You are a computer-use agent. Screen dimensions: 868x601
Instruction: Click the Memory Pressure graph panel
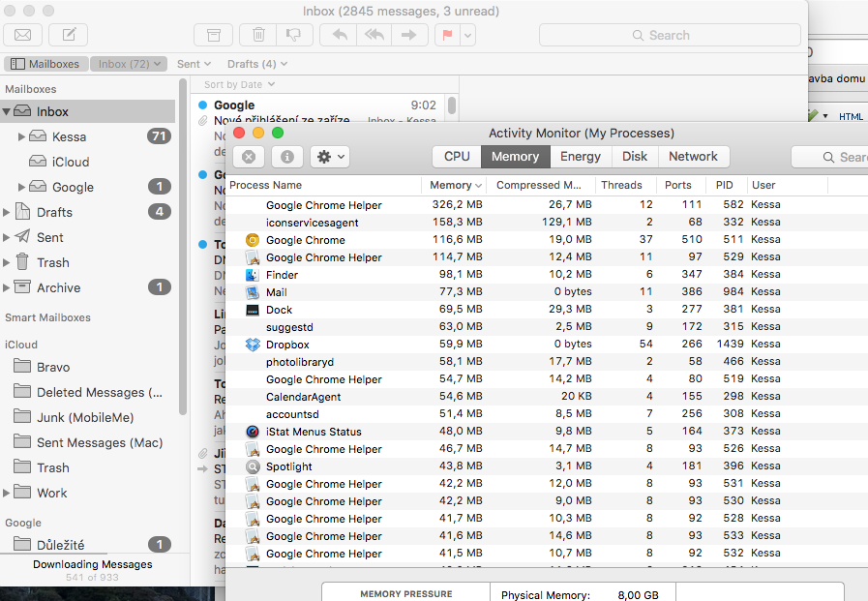(406, 592)
